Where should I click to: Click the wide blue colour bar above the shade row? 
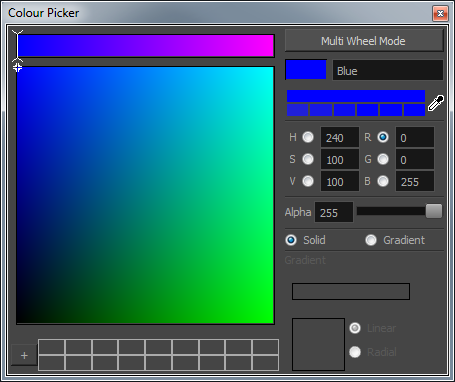(x=356, y=96)
